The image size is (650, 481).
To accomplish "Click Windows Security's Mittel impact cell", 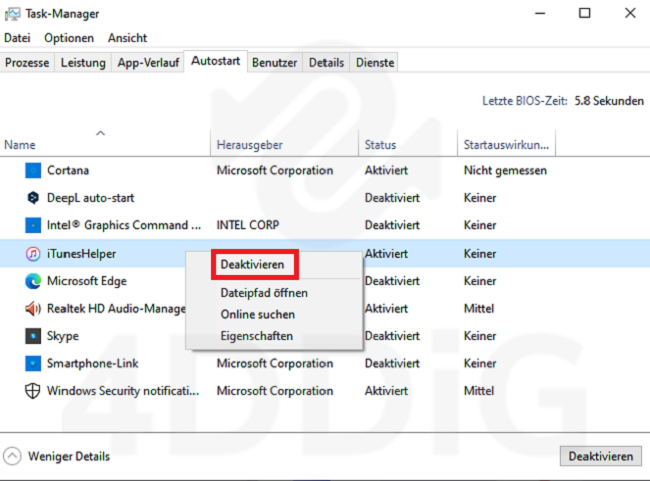I will [479, 391].
